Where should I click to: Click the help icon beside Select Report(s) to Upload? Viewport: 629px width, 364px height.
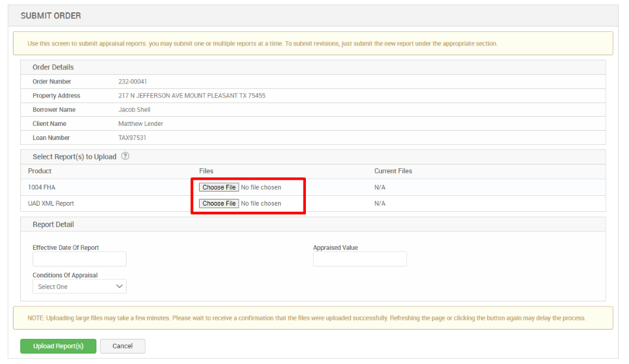tap(125, 157)
